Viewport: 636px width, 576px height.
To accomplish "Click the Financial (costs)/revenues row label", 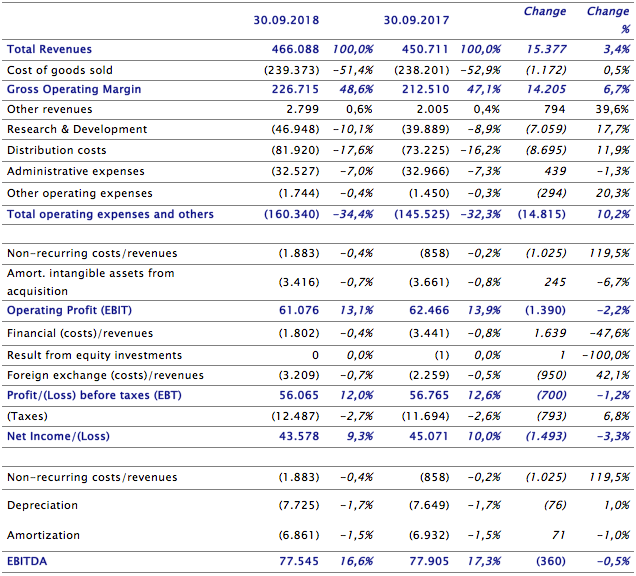I will 78,332.
